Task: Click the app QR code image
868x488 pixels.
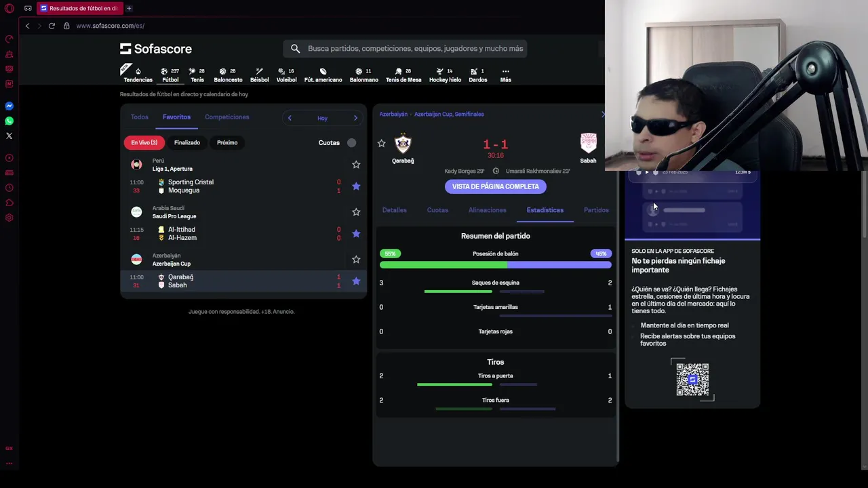Action: [x=692, y=380]
